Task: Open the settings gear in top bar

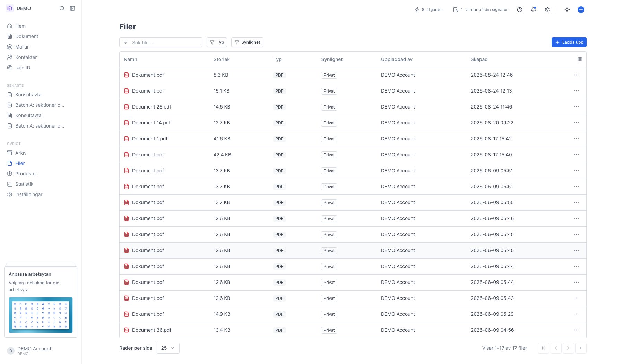Action: [x=547, y=10]
